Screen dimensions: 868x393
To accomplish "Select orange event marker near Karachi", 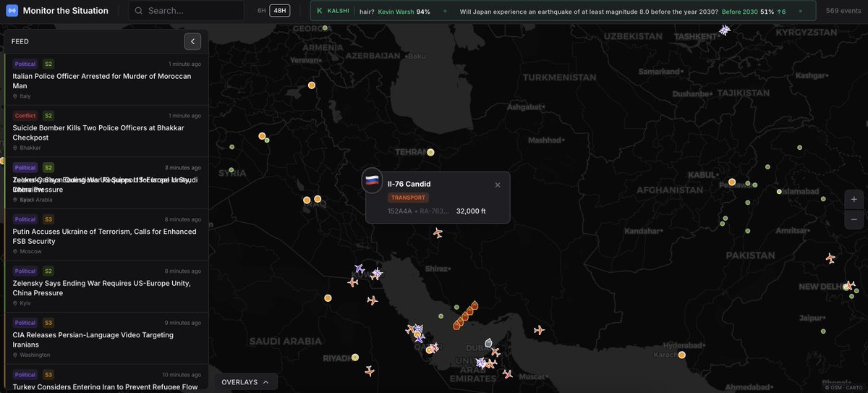I will pyautogui.click(x=681, y=355).
